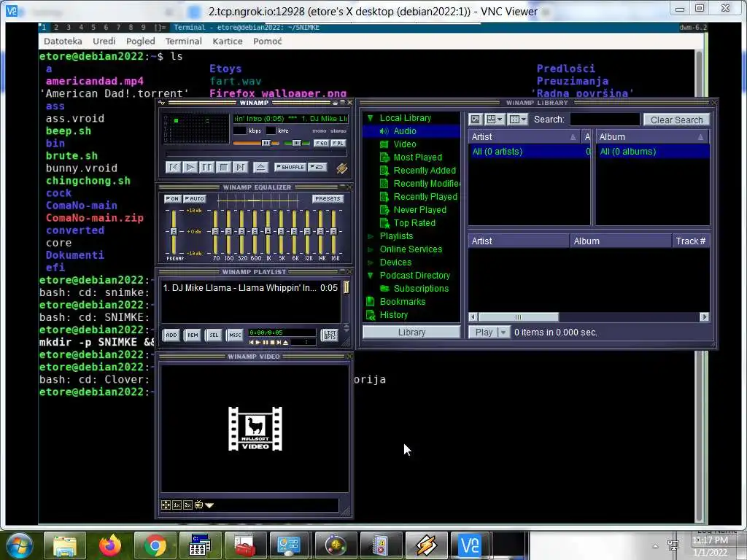Skip to next track in Winamp
747x560 pixels.
(239, 167)
